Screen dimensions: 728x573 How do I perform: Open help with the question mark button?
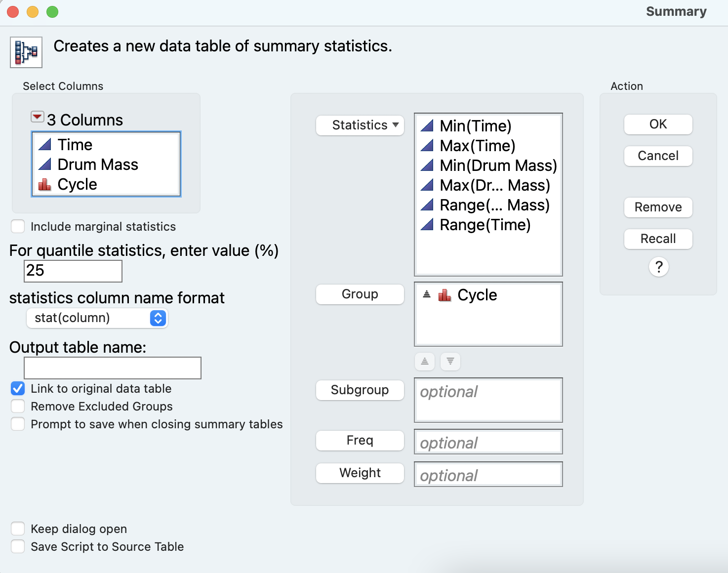click(658, 267)
